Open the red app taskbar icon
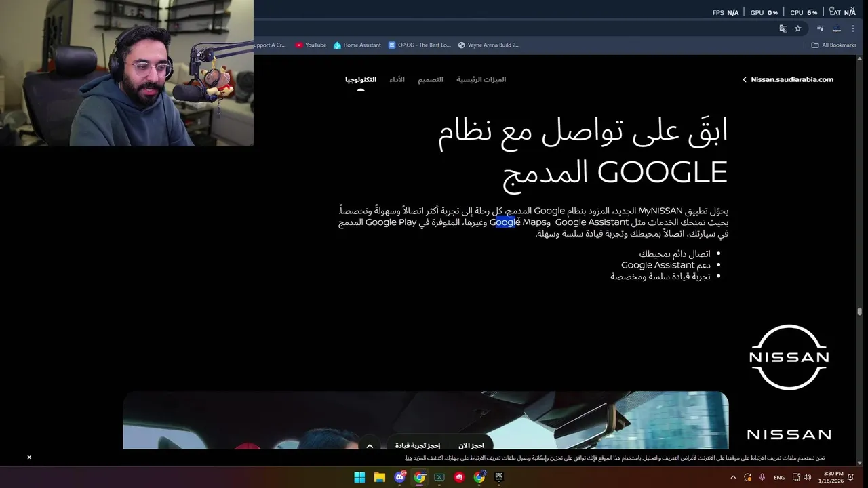The width and height of the screenshot is (868, 488). click(x=460, y=477)
